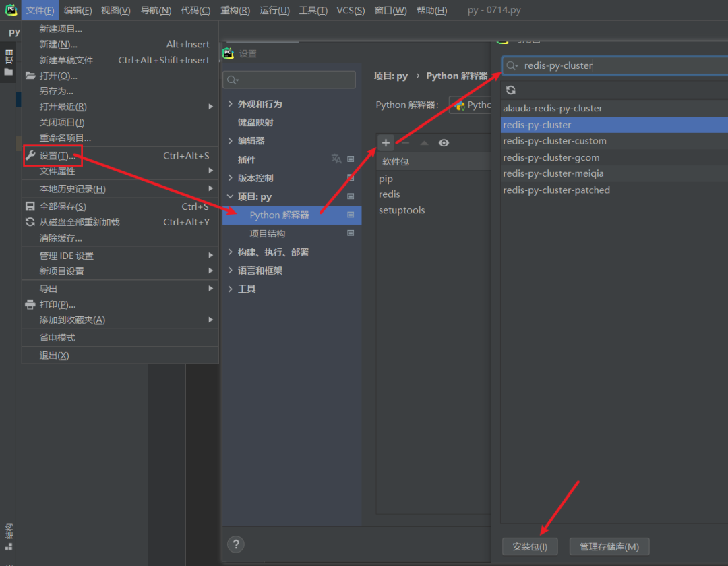Expand the 版本控制 settings node

tap(231, 177)
